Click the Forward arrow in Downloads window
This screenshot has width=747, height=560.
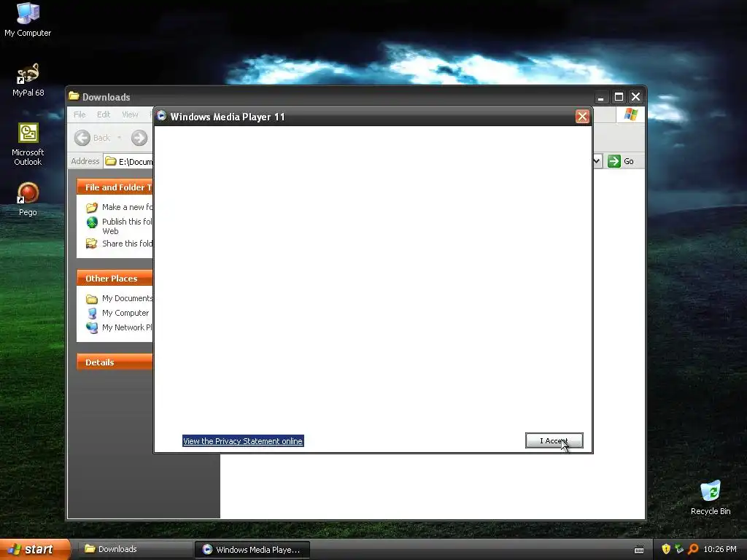click(139, 138)
